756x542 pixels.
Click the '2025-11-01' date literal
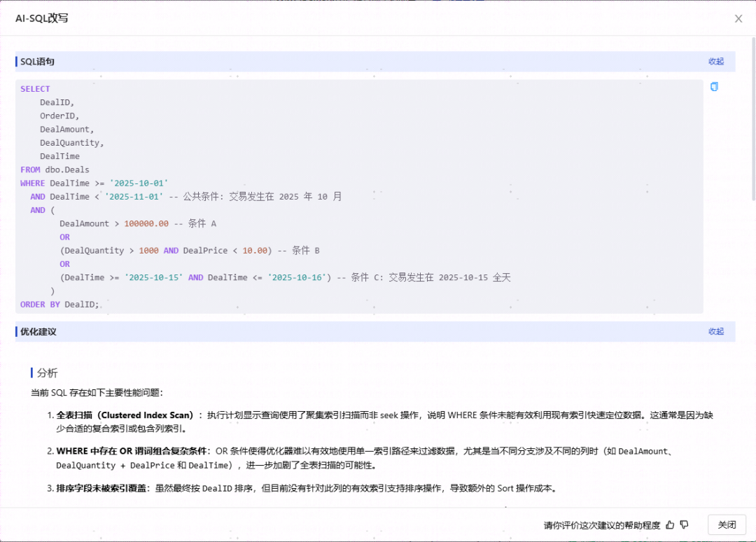(134, 197)
